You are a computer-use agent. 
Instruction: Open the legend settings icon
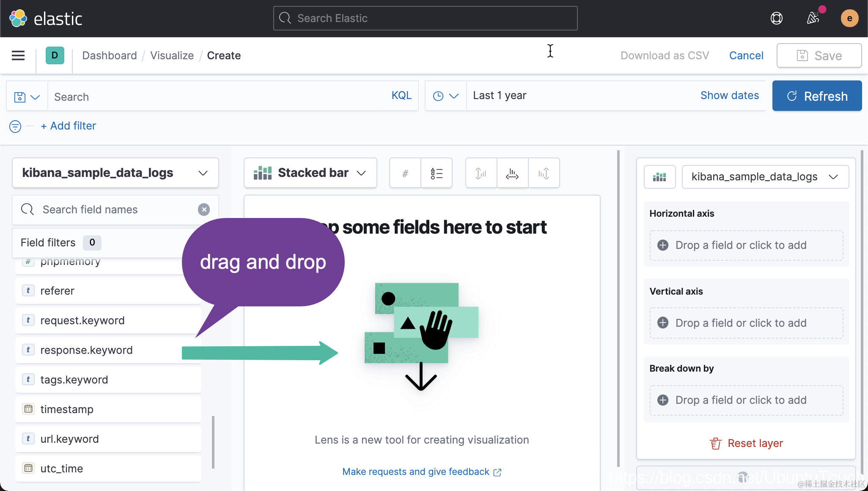click(437, 173)
